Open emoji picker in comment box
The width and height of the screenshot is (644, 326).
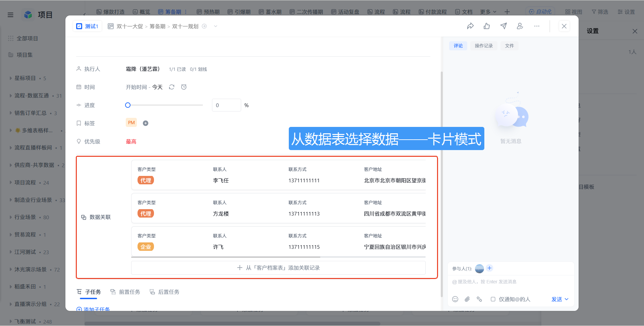coord(455,299)
